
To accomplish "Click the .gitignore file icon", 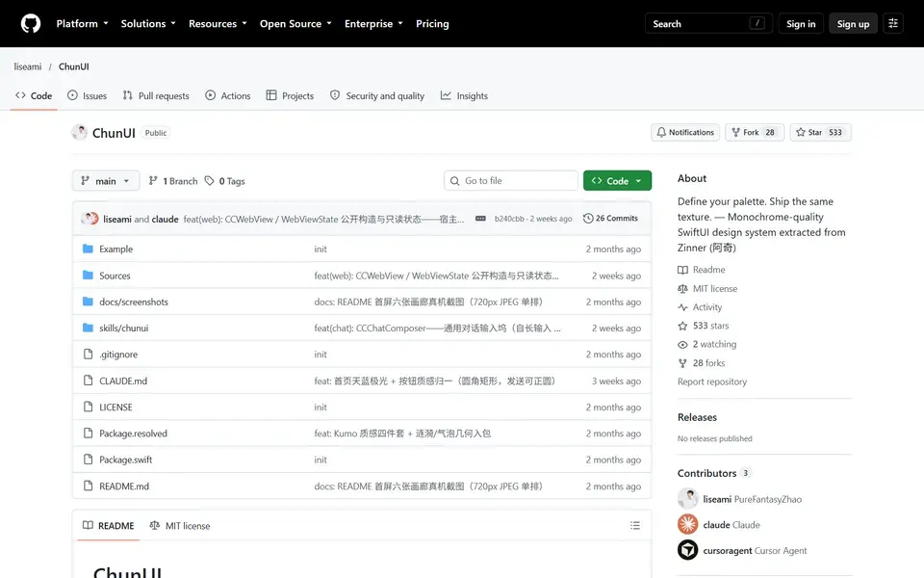I will 88,354.
